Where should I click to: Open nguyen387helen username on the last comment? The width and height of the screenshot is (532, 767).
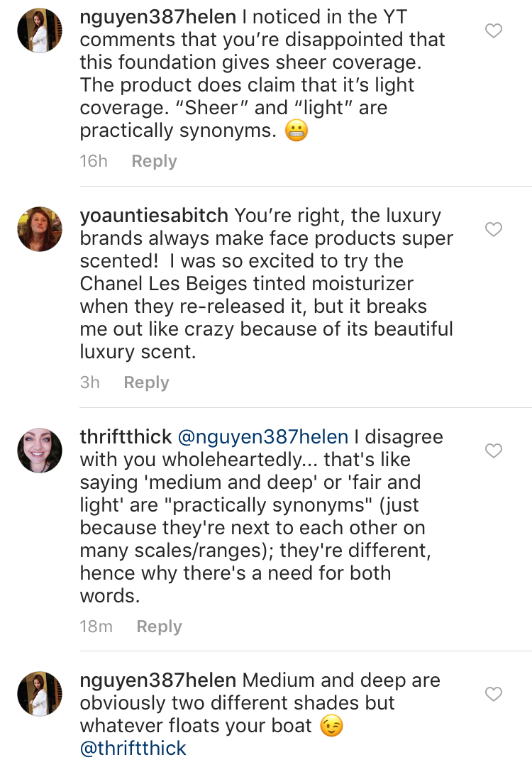pyautogui.click(x=157, y=680)
